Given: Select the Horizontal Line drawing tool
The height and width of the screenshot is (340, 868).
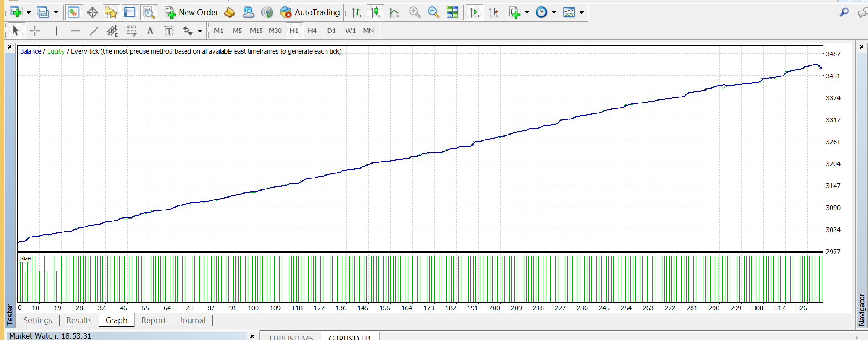Looking at the screenshot, I should (75, 31).
